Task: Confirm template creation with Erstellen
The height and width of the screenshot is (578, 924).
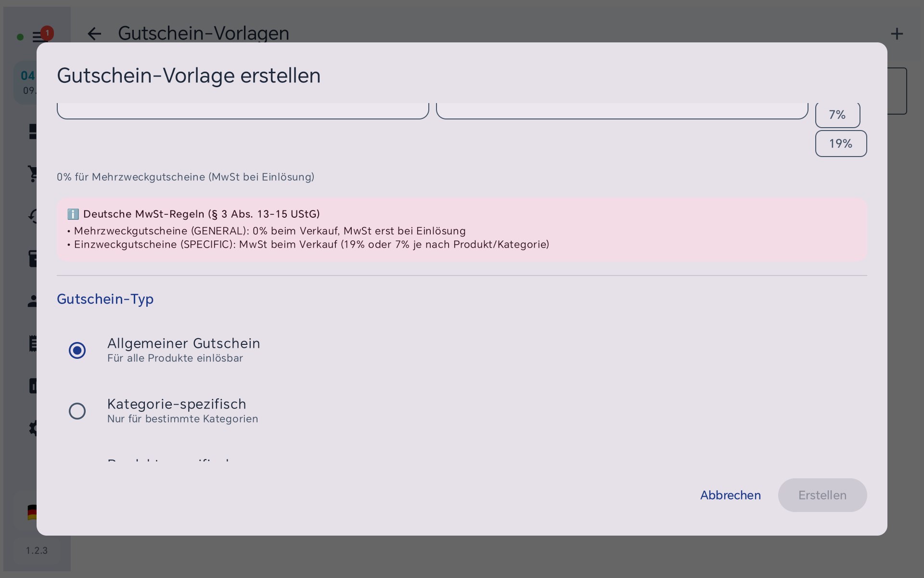Action: pos(822,495)
